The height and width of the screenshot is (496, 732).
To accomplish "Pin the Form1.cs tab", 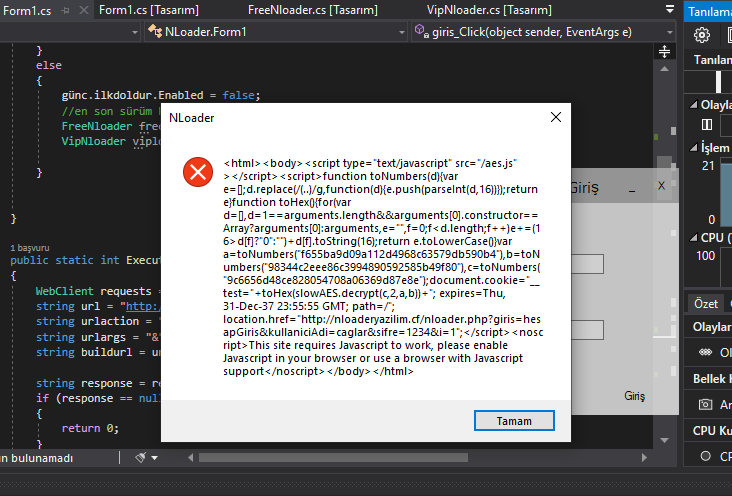I will pos(65,10).
